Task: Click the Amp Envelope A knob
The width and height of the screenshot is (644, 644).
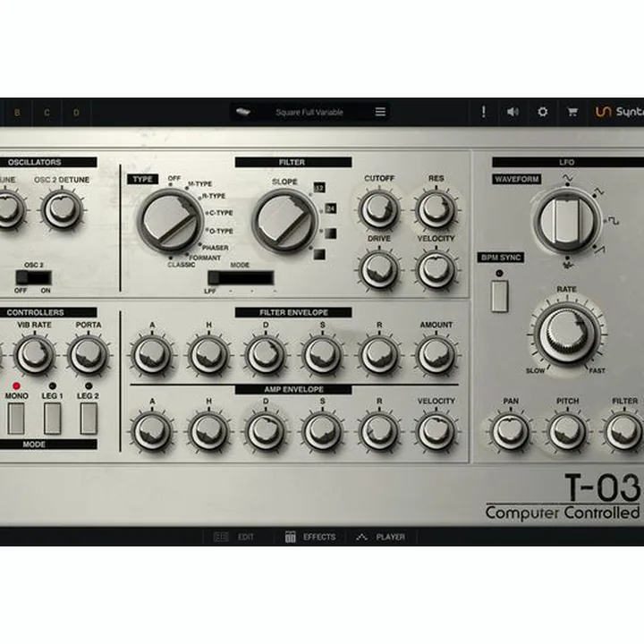Action: [152, 431]
